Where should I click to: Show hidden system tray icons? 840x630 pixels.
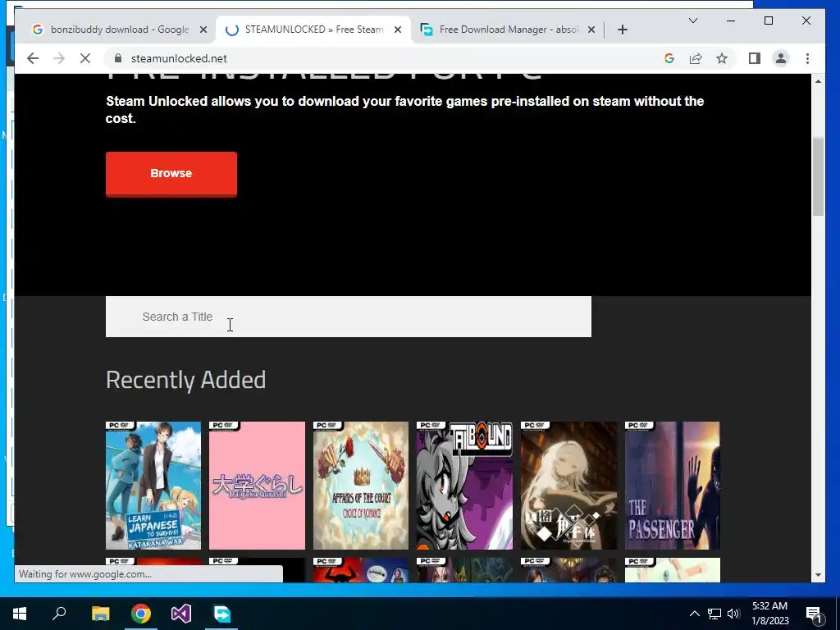point(694,614)
